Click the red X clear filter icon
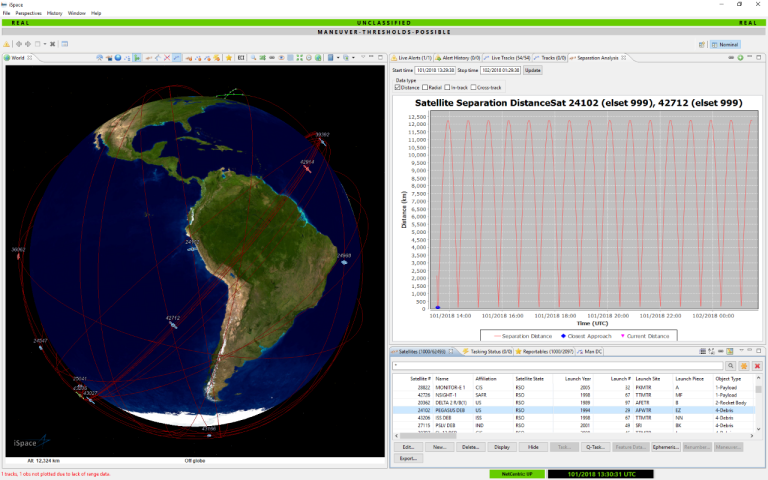Viewport: 768px width, 480px height. click(x=757, y=365)
